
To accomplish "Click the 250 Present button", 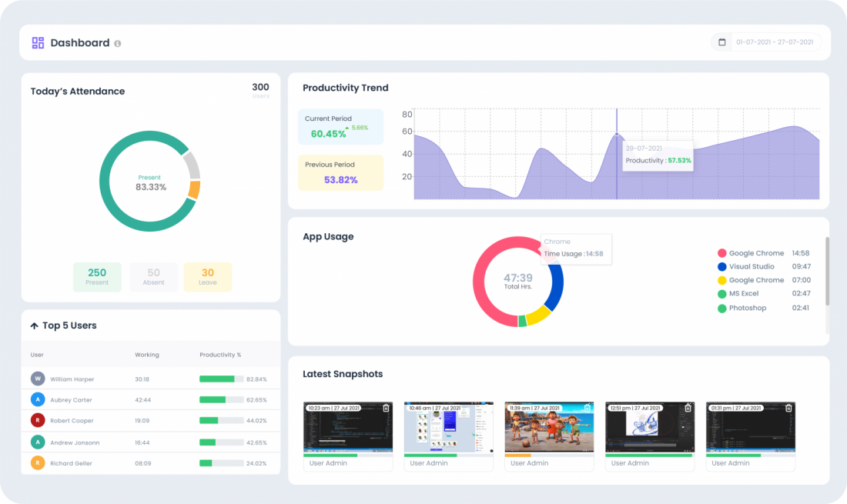I will click(x=97, y=276).
